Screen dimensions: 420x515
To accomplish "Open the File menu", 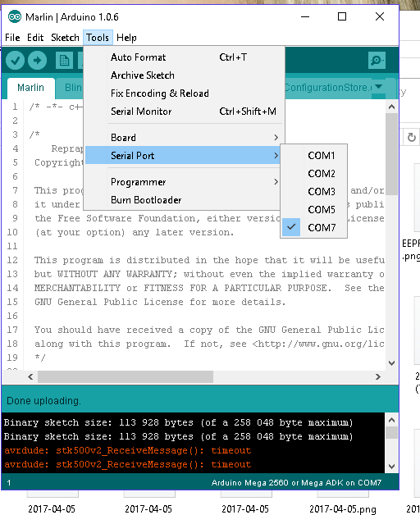I will [x=12, y=38].
